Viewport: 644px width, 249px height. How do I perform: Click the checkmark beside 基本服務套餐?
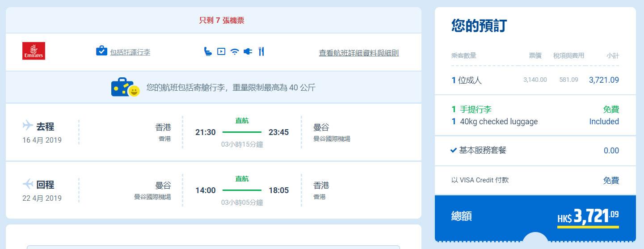point(454,150)
